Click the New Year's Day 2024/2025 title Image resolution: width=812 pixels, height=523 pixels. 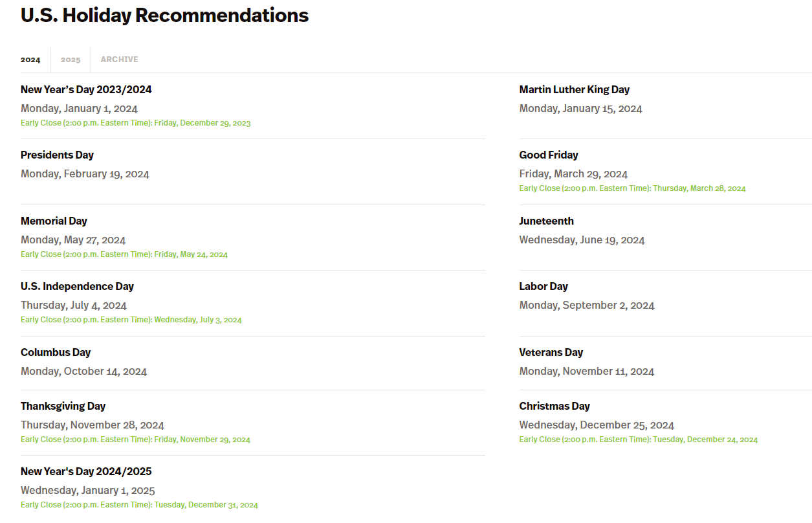point(86,471)
